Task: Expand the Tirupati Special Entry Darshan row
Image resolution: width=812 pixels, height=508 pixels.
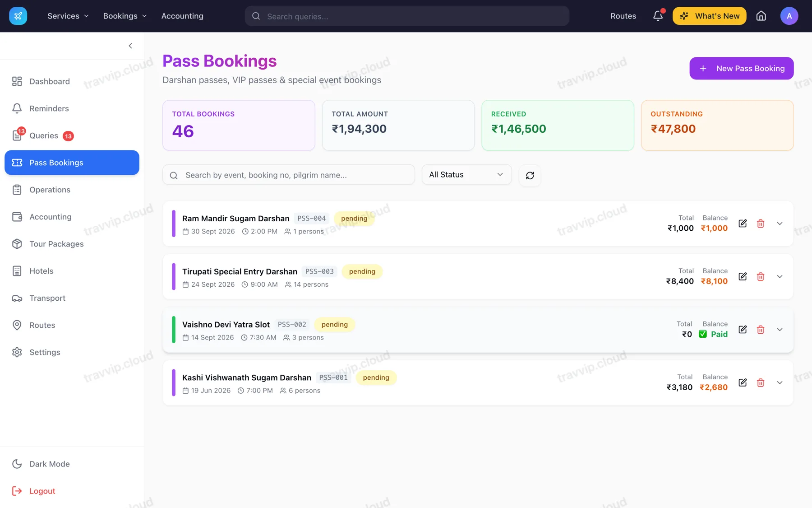Action: (780, 276)
